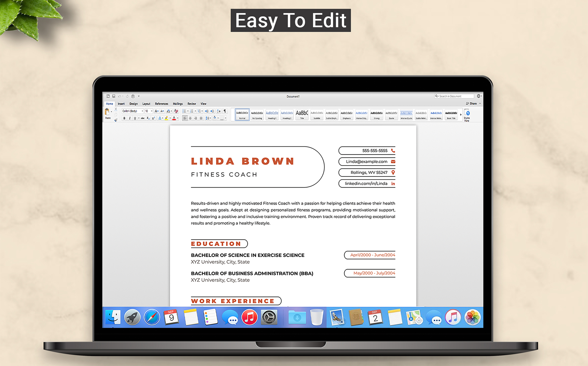The image size is (588, 366).
Task: Toggle show paragraph marks
Action: pyautogui.click(x=225, y=111)
